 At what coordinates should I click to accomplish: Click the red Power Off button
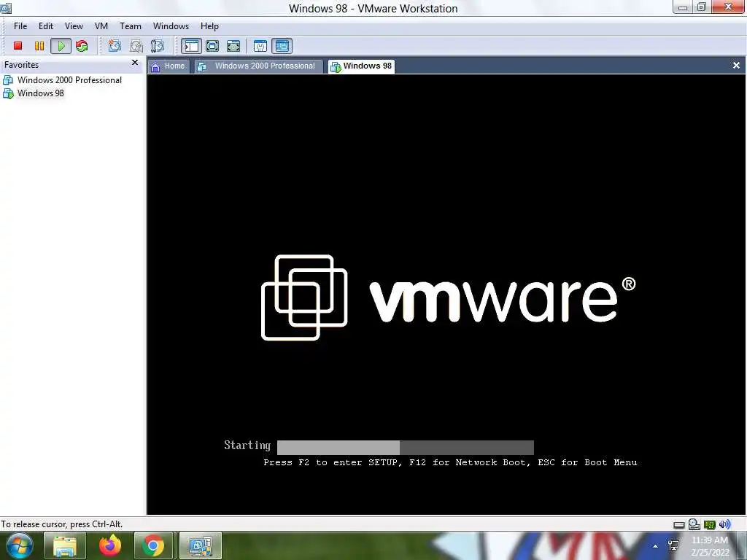[x=18, y=46]
